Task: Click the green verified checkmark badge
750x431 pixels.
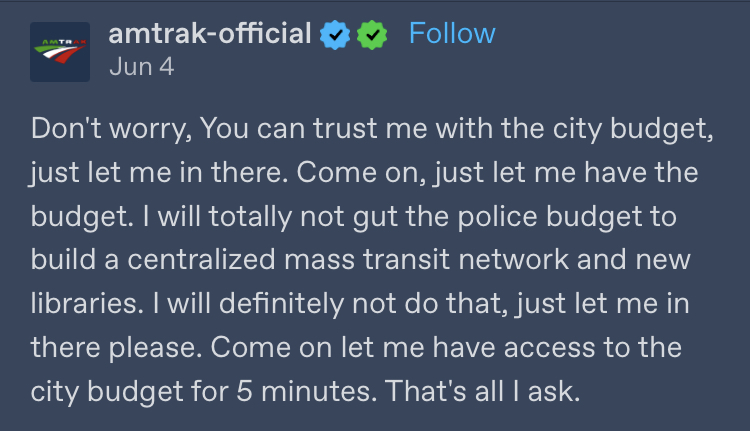Action: (372, 34)
